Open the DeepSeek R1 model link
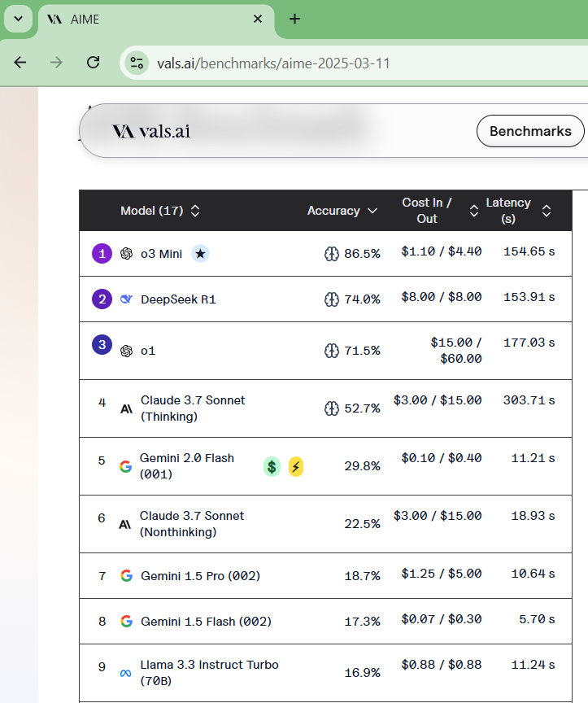This screenshot has width=588, height=703. tap(178, 299)
